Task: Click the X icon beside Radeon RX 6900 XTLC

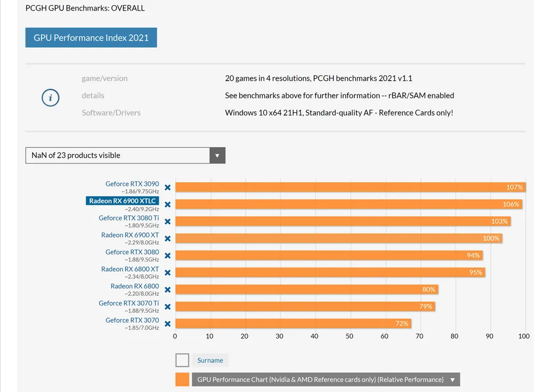Action: [167, 204]
